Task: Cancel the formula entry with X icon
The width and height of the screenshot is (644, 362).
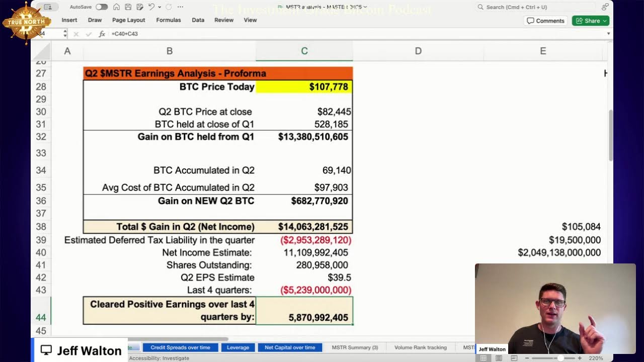Action: click(x=76, y=34)
